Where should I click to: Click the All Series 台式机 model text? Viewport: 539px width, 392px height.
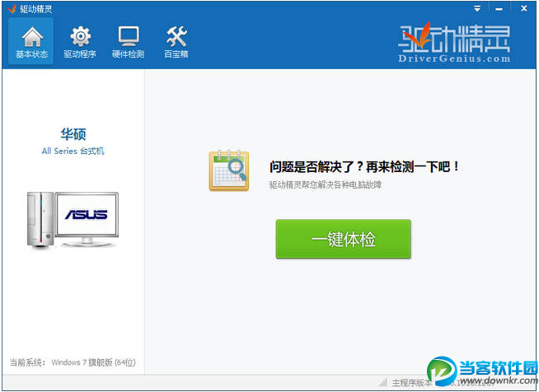(73, 151)
